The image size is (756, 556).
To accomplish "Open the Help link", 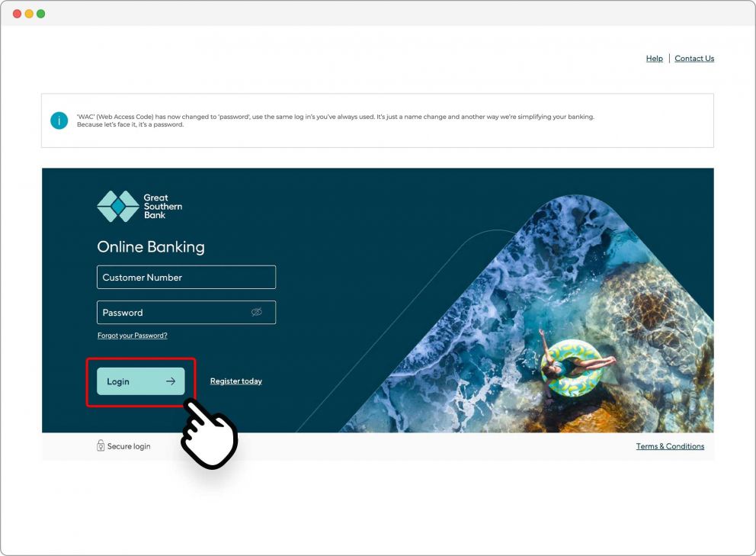I will pos(655,59).
